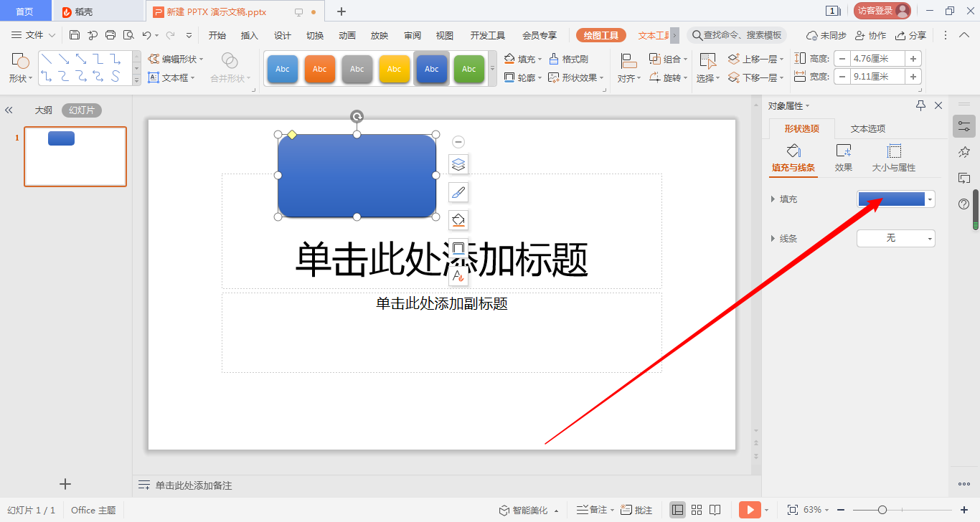
Task: Click the Undo arrow icon
Action: 146,35
